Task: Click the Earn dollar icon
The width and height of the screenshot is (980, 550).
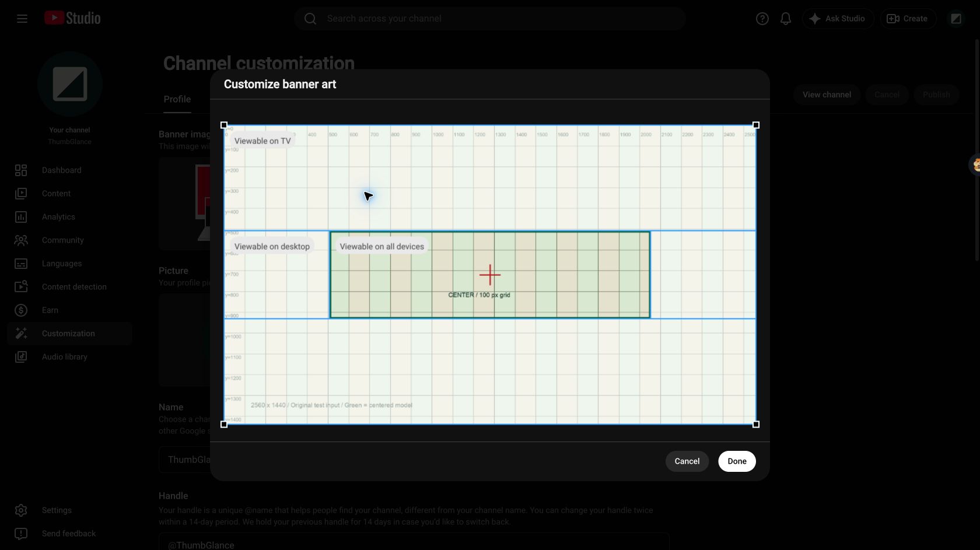Action: coord(21,310)
